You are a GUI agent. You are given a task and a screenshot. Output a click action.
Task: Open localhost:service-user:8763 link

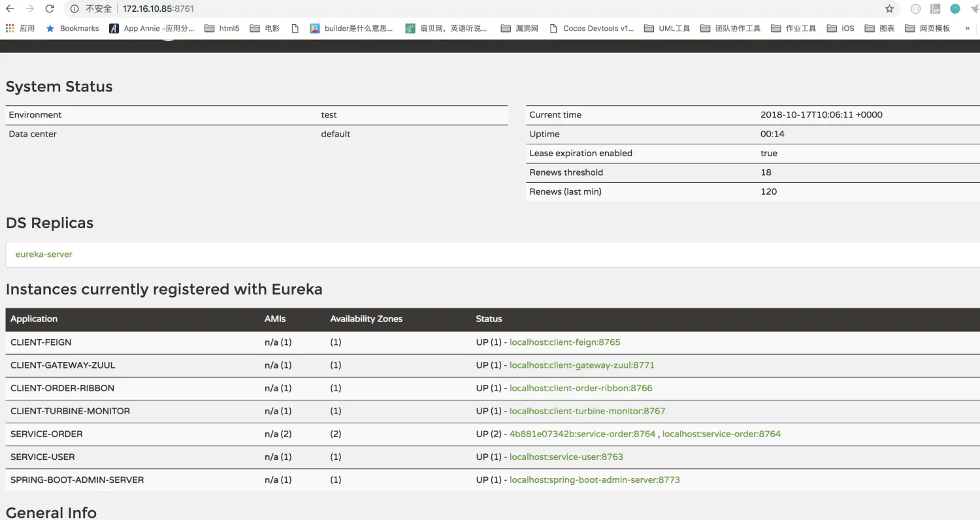pyautogui.click(x=566, y=457)
